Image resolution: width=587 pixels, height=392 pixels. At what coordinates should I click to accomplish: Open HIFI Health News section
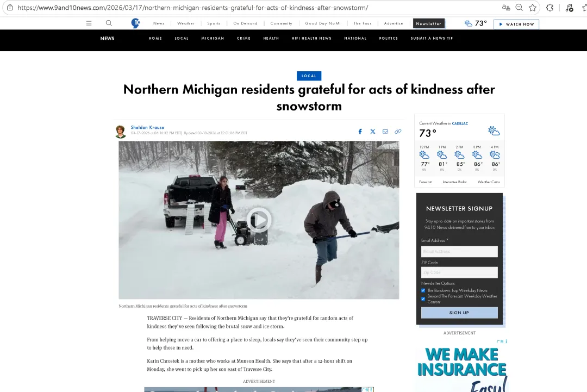pyautogui.click(x=311, y=38)
